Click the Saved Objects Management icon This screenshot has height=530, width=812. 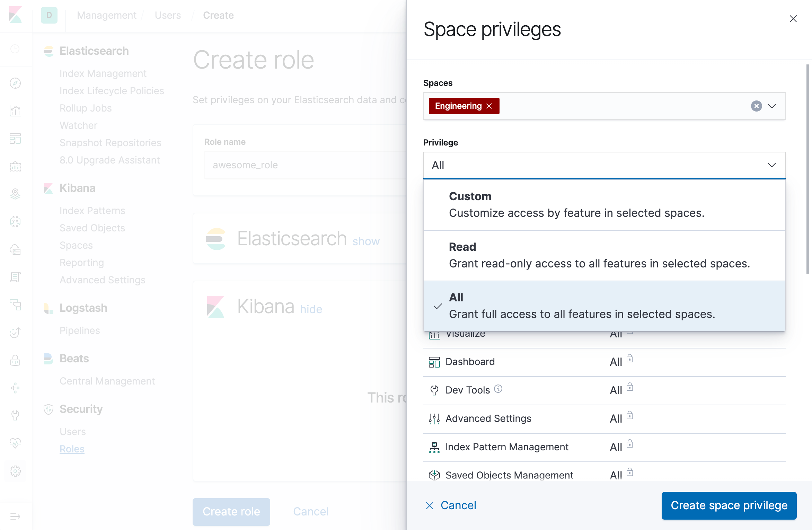tap(434, 475)
